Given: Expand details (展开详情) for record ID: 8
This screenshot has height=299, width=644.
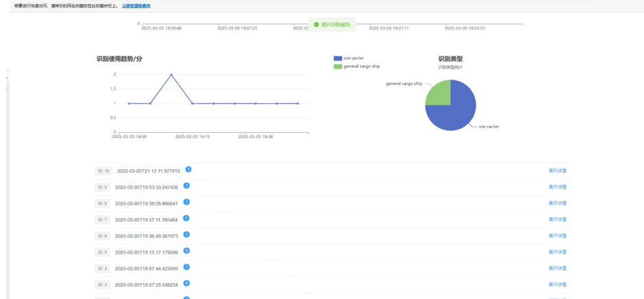Looking at the screenshot, I should coord(557,203).
